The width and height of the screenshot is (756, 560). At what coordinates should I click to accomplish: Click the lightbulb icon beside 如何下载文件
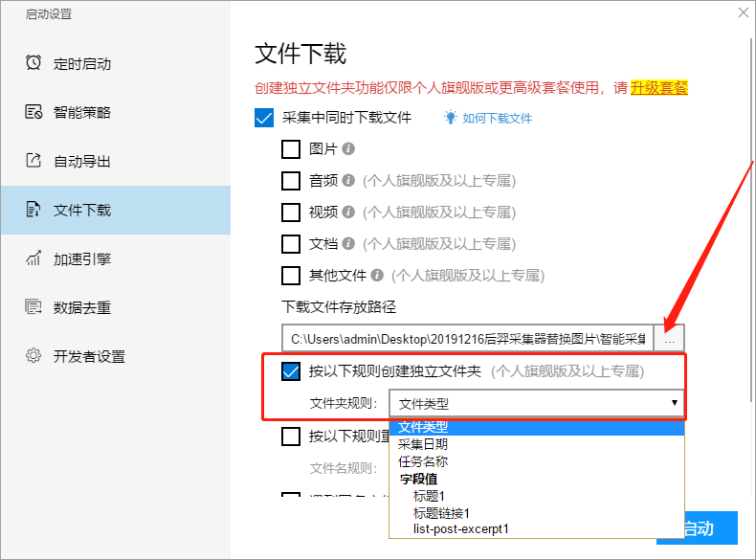451,117
